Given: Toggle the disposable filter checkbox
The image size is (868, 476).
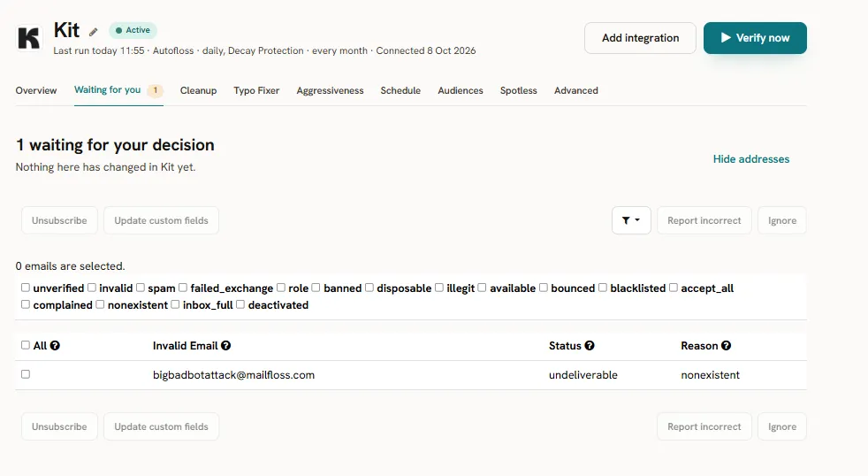Looking at the screenshot, I should [369, 287].
